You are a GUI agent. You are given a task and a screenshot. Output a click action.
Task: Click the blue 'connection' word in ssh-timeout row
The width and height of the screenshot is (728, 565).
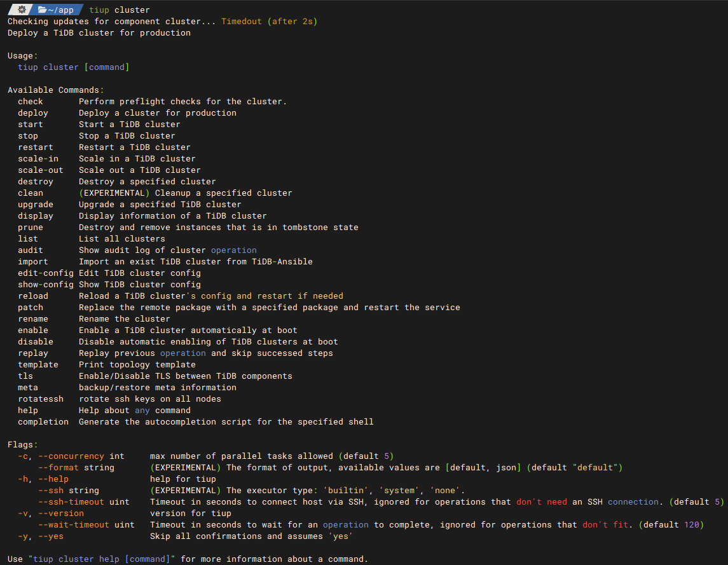pyautogui.click(x=633, y=502)
